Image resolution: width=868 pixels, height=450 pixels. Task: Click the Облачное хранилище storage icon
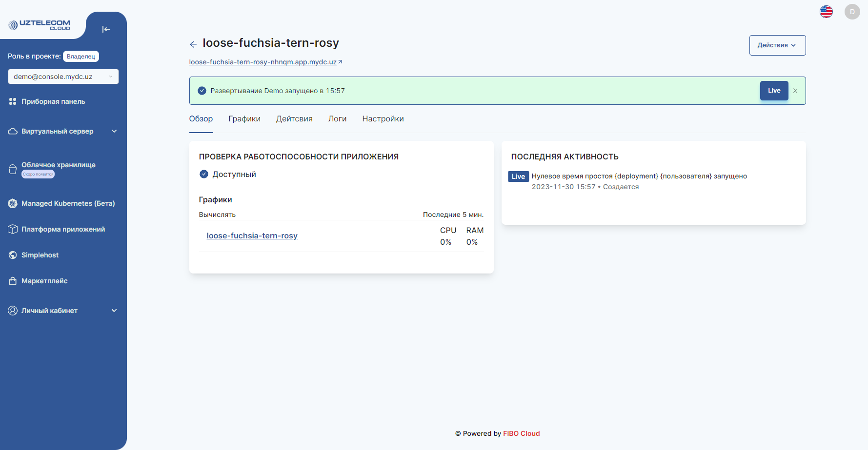[x=13, y=168]
